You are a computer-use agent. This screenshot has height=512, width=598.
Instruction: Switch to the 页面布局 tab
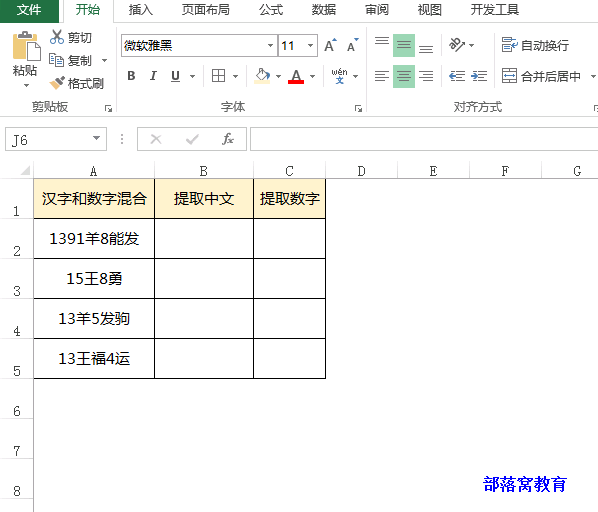coord(206,10)
